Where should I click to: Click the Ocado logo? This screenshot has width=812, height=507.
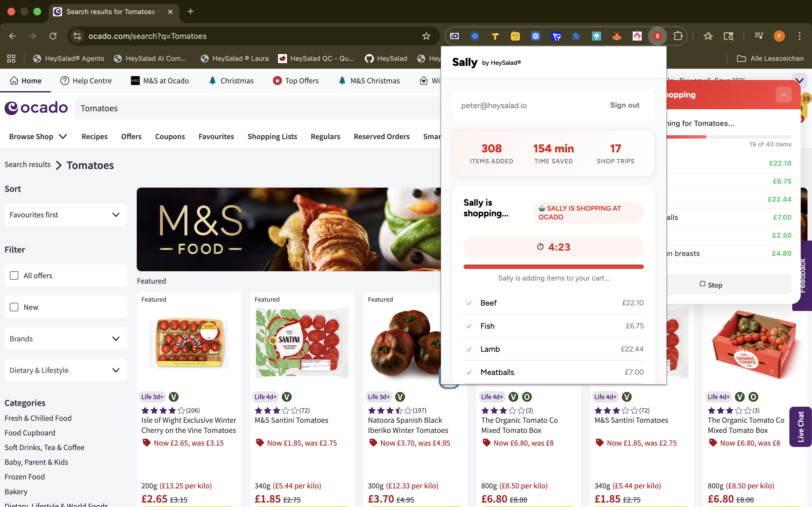pyautogui.click(x=36, y=108)
